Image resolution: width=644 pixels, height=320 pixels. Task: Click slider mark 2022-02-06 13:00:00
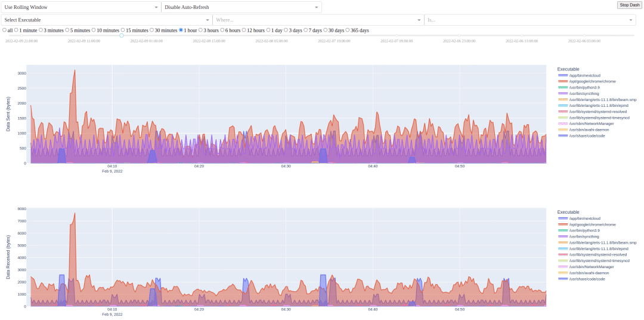522,41
